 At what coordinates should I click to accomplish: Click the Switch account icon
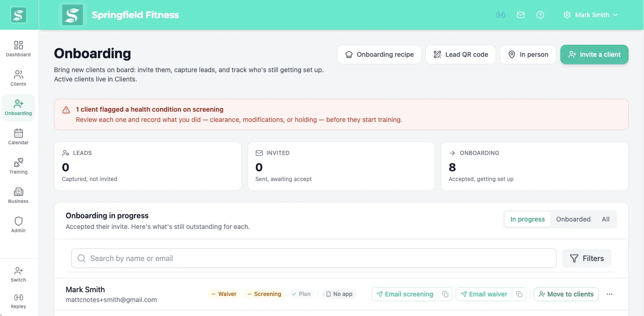18,274
